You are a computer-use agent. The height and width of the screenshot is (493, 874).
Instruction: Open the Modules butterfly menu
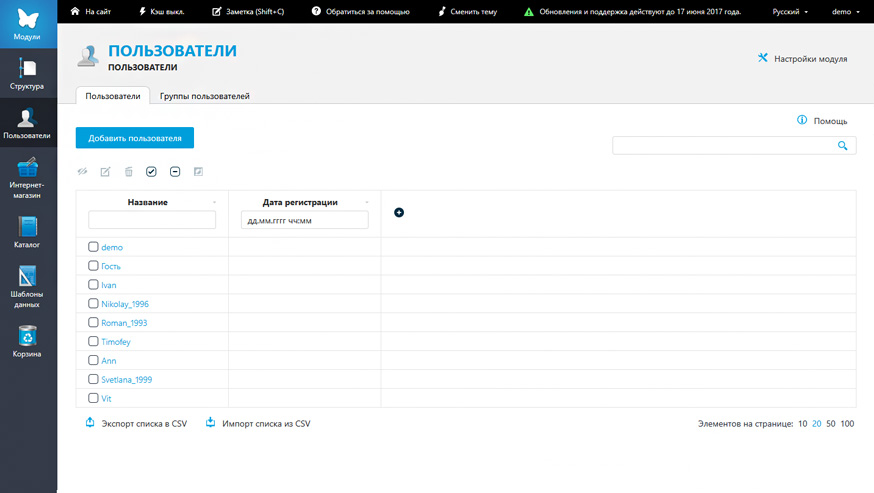pos(28,24)
